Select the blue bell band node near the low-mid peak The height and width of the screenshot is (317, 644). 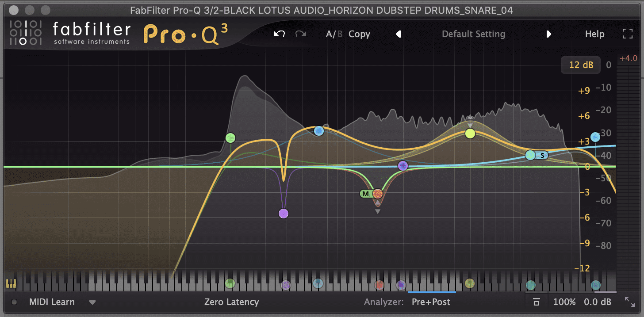tap(319, 131)
